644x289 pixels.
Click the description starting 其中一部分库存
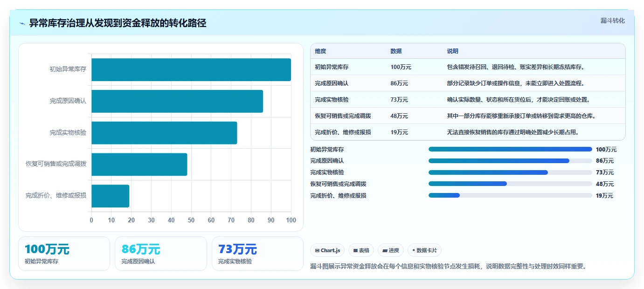point(521,116)
